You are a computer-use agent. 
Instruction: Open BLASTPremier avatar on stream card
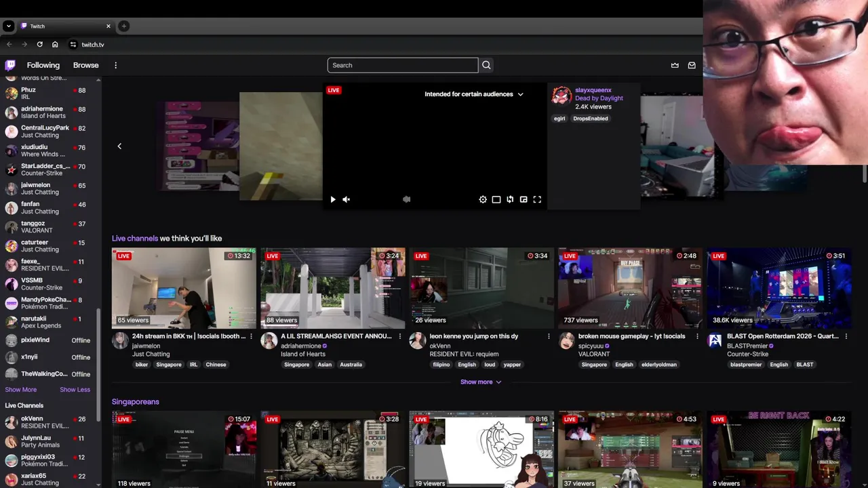(715, 341)
